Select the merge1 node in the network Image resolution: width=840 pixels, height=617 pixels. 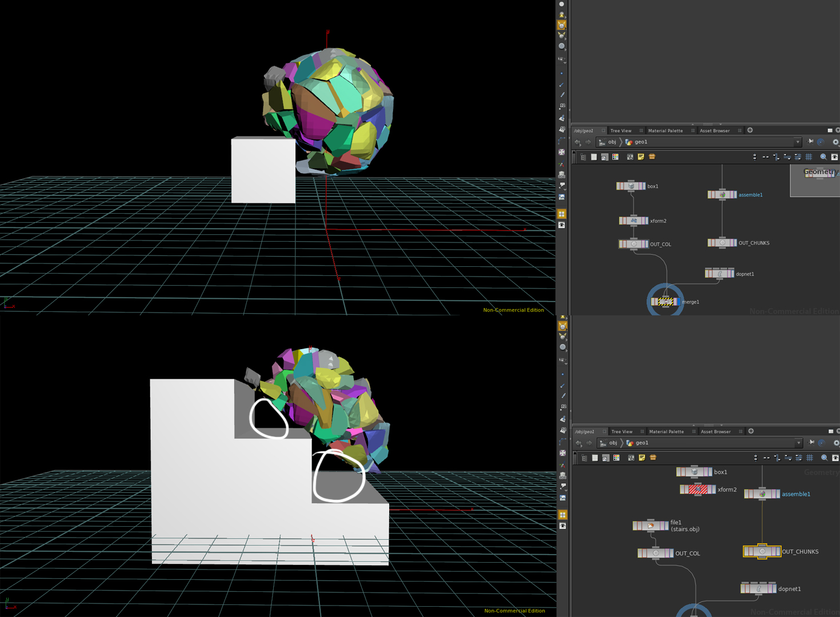[x=665, y=302]
